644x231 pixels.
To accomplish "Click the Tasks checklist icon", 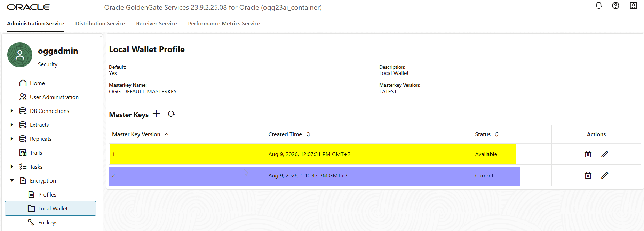I will [x=23, y=167].
